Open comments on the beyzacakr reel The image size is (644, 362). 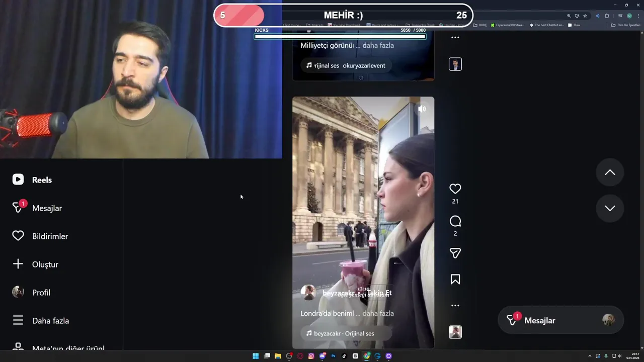coord(455,221)
